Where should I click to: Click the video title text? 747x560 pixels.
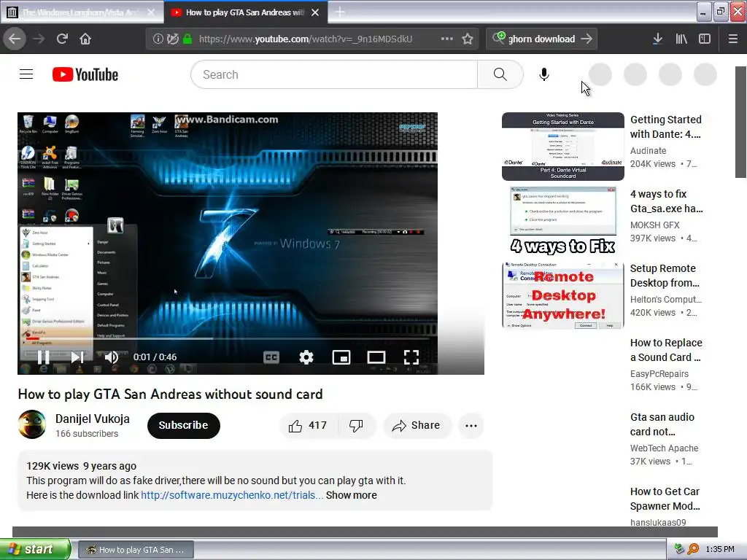(x=170, y=394)
